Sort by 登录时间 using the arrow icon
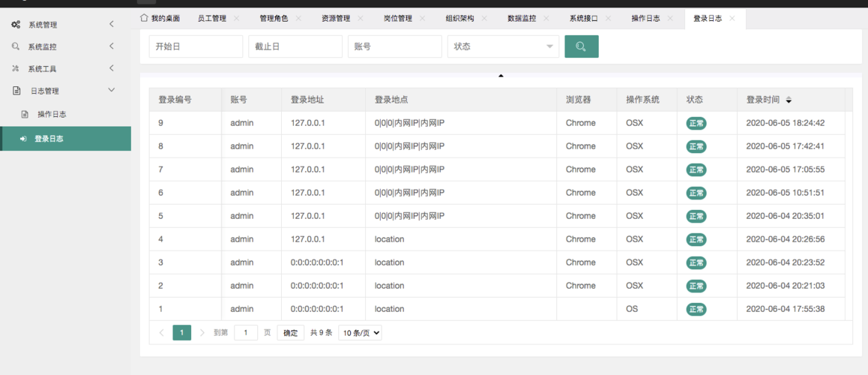The width and height of the screenshot is (868, 375). [x=789, y=100]
